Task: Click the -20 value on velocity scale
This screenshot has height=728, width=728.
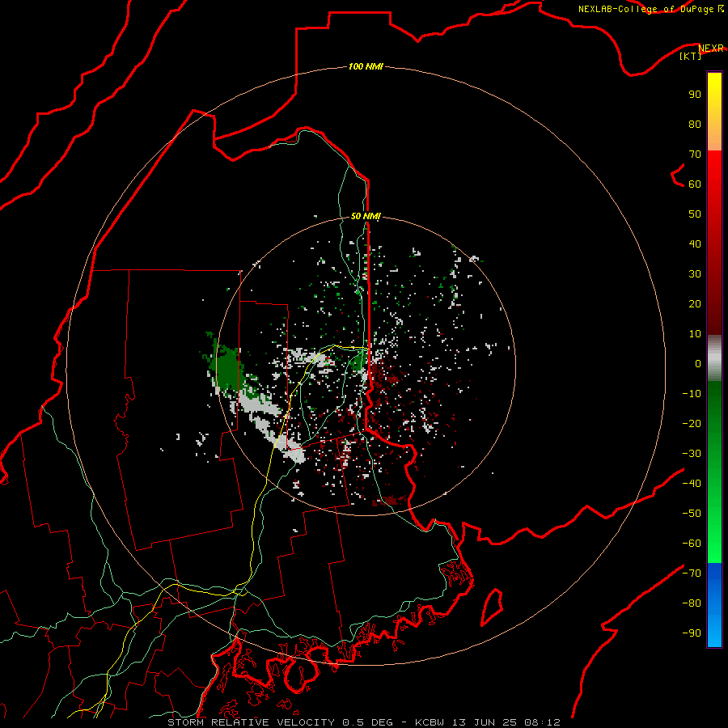Action: pyautogui.click(x=692, y=423)
